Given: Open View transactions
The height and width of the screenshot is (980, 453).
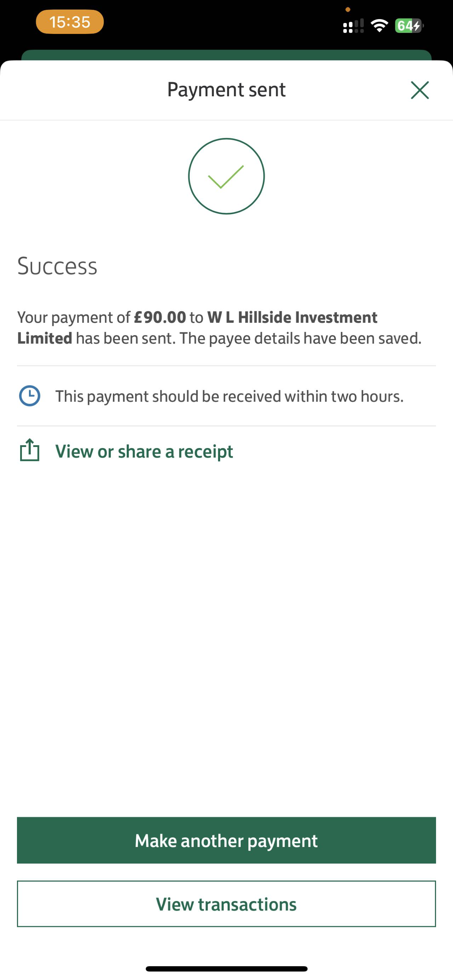Looking at the screenshot, I should [226, 904].
